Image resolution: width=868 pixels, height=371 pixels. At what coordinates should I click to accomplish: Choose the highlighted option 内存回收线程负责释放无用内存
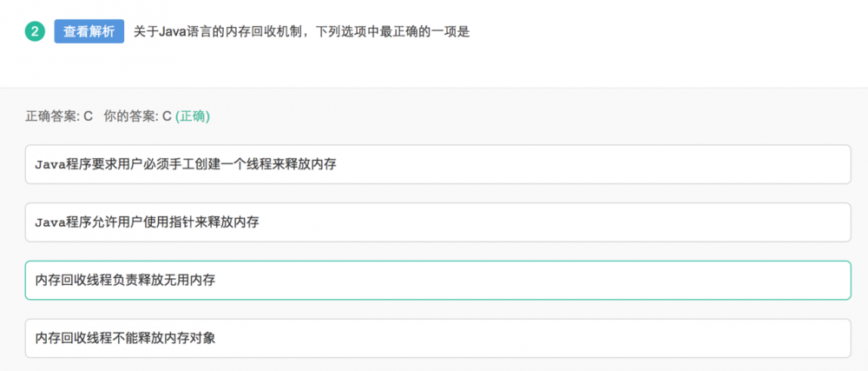tap(437, 280)
